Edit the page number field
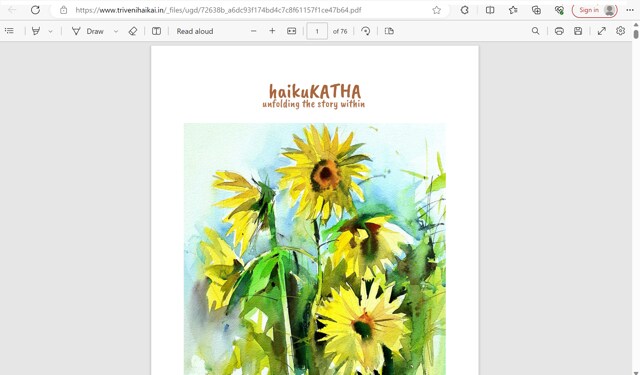 317,31
